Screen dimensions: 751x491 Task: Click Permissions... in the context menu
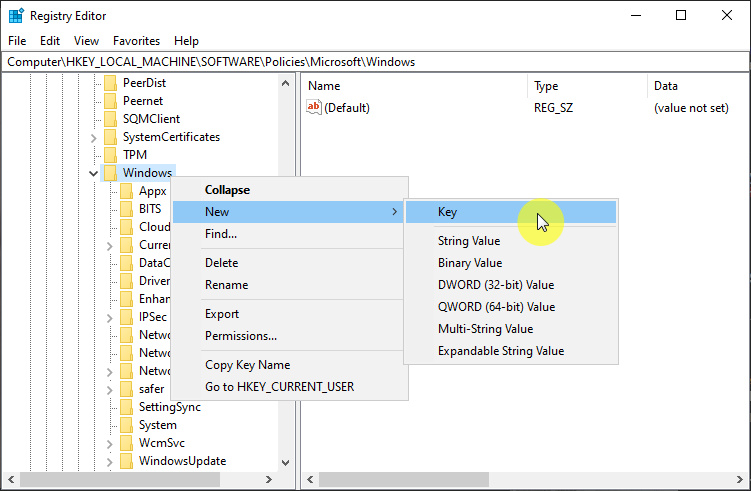click(241, 336)
